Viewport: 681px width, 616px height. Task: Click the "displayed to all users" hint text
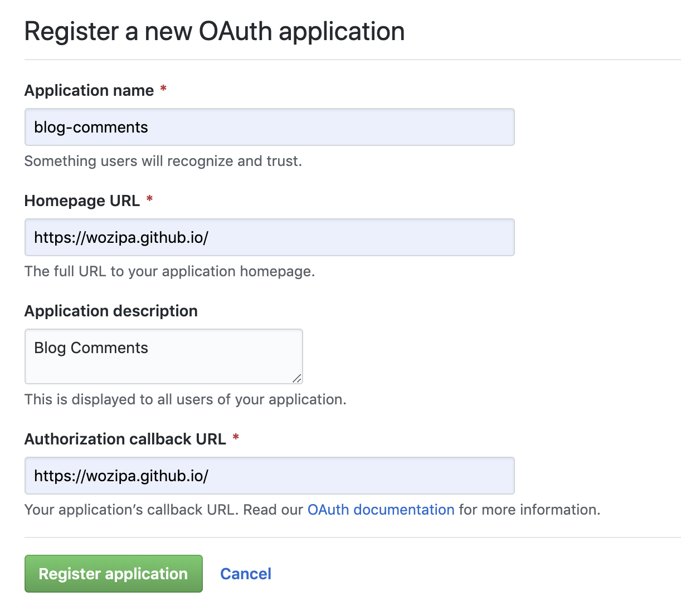click(185, 399)
